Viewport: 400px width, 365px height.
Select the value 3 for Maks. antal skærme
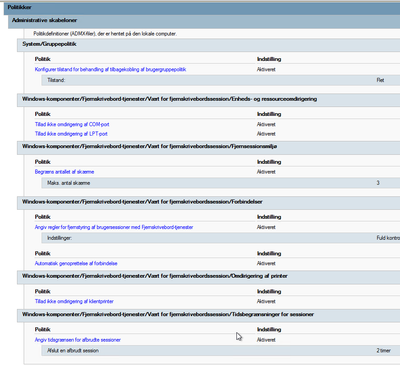point(378,183)
